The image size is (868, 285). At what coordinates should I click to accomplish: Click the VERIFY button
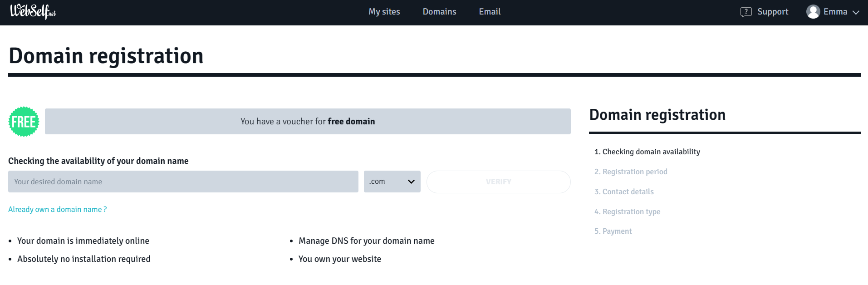point(498,182)
